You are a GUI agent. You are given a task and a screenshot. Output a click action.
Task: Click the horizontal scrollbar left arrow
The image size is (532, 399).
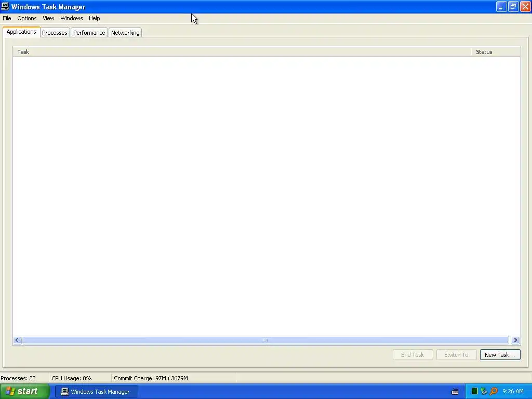[x=17, y=340]
